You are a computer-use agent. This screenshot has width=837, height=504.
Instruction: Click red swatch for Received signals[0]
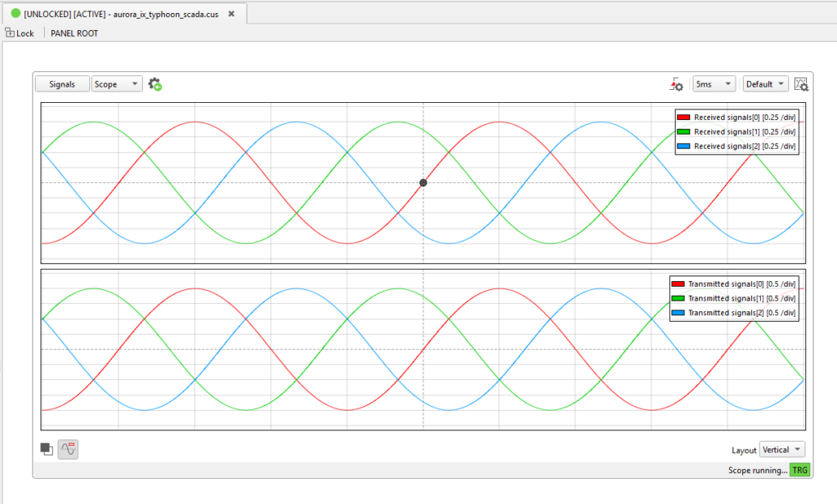coord(684,118)
